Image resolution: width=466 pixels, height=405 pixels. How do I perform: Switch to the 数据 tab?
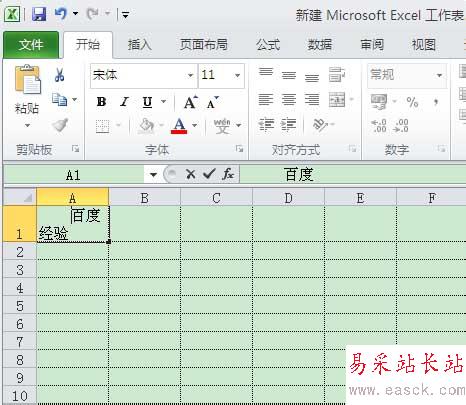point(319,45)
